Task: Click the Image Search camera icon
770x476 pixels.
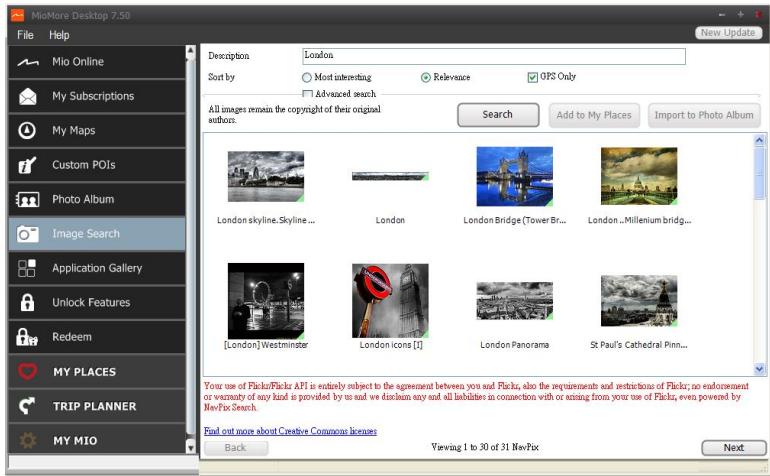Action: [28, 234]
